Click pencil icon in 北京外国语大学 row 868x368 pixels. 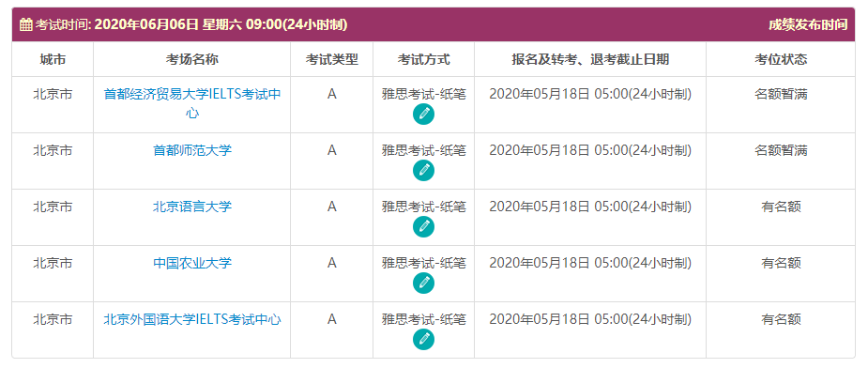423,339
